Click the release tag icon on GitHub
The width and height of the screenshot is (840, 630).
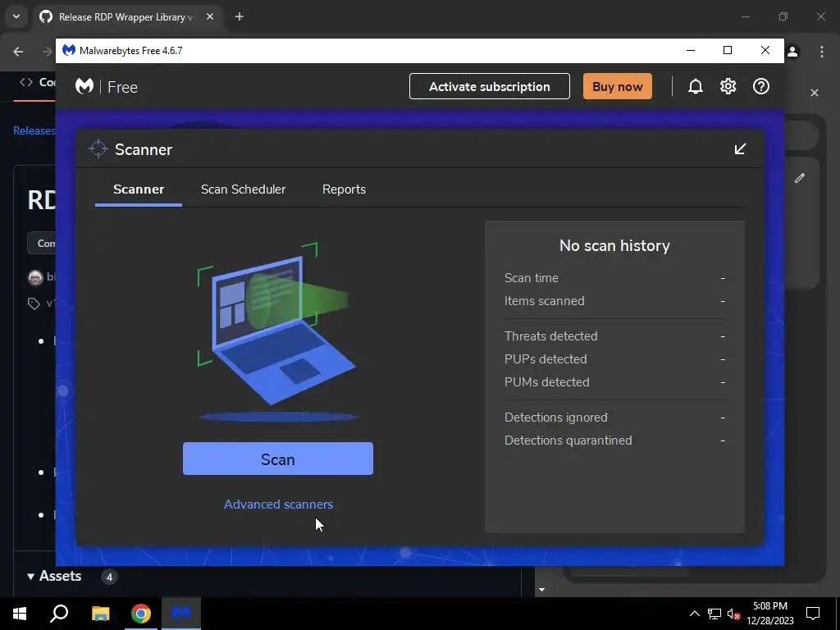tap(34, 304)
